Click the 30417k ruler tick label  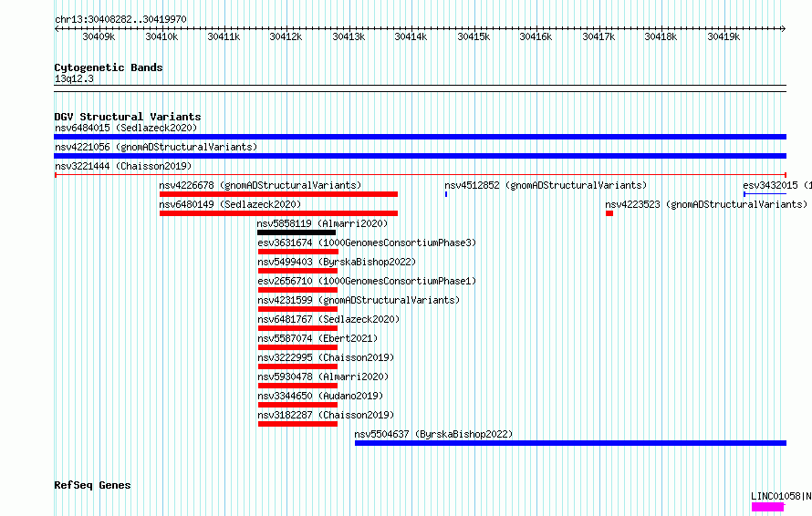click(599, 36)
